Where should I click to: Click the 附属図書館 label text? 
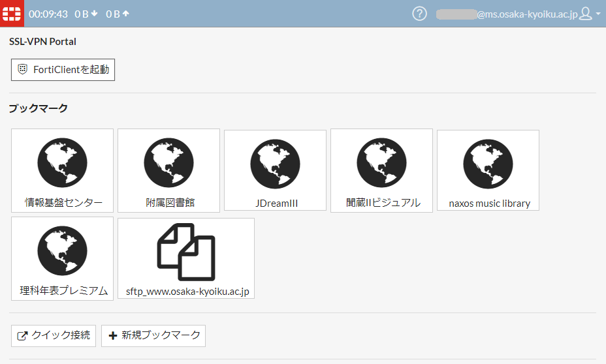tap(170, 203)
